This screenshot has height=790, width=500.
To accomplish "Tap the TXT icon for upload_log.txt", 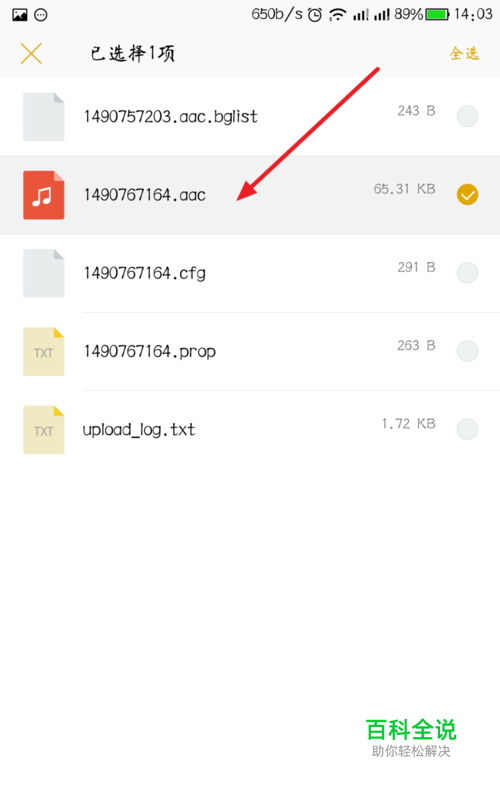I will click(44, 430).
